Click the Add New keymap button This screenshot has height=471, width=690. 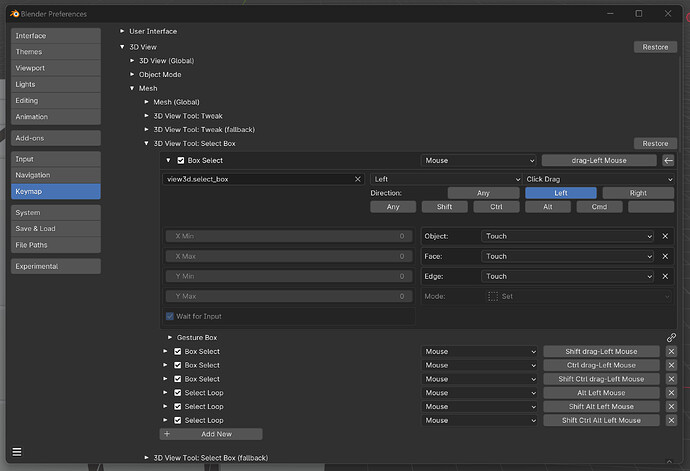pyautogui.click(x=211, y=434)
